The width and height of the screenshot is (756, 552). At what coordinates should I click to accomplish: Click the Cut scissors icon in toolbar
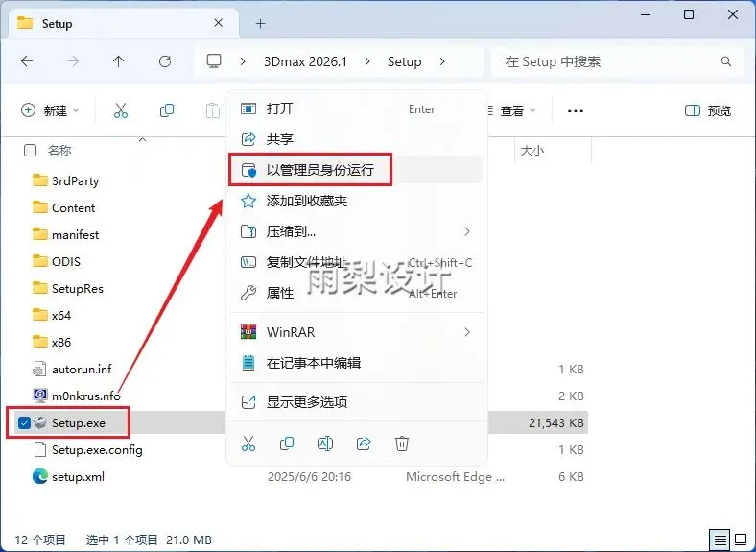pyautogui.click(x=121, y=110)
